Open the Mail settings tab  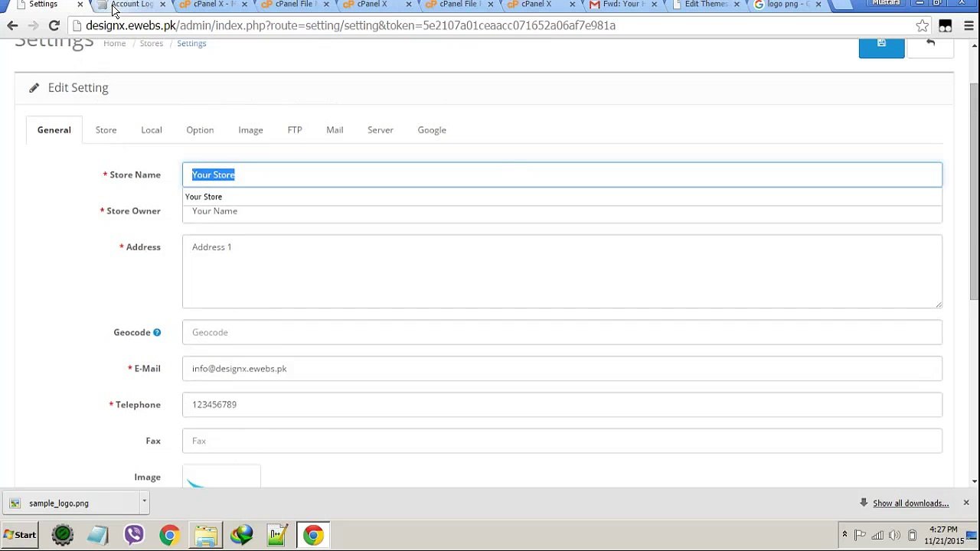pos(335,130)
